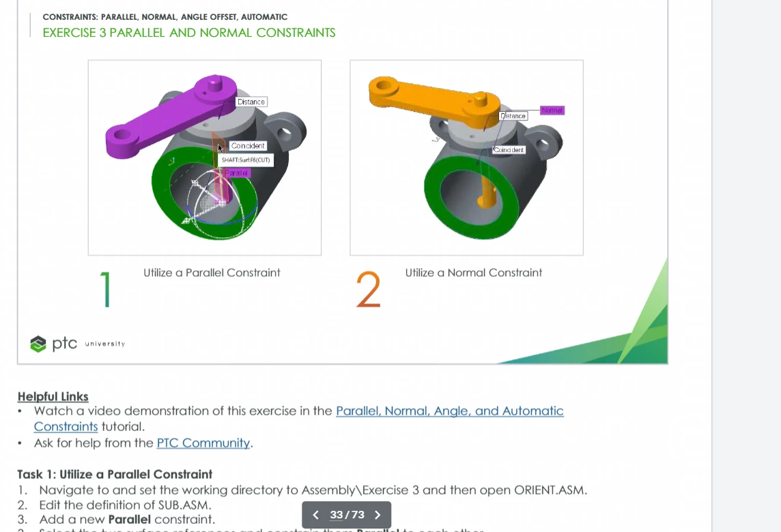
Task: Click the Helpful Links heading
Action: (53, 397)
